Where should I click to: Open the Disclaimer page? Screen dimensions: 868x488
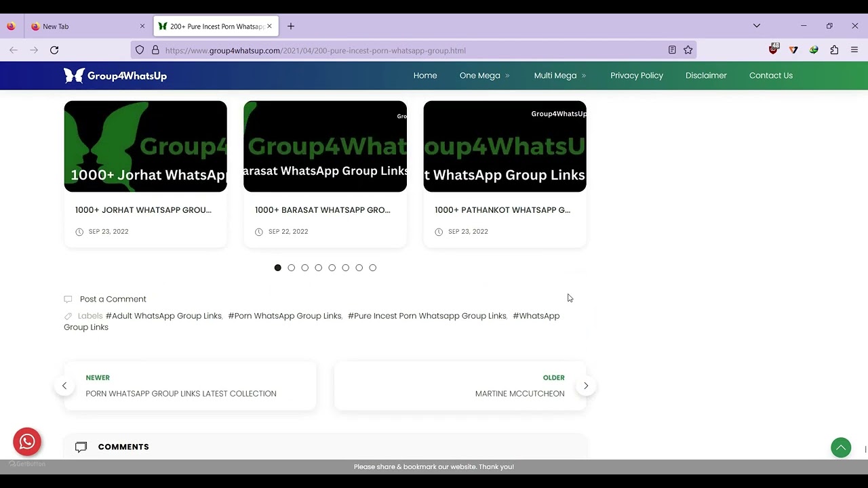(x=706, y=75)
